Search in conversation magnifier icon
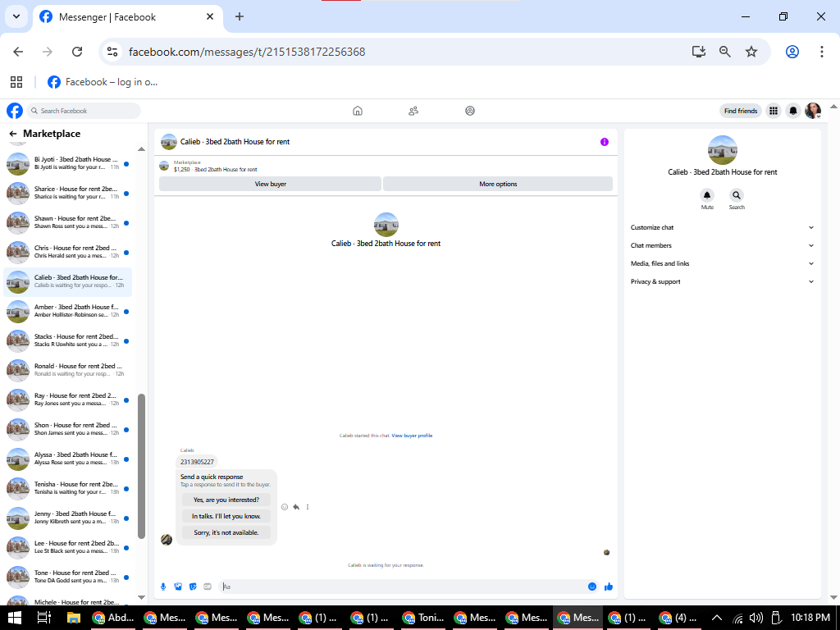Image resolution: width=840 pixels, height=630 pixels. (x=737, y=195)
